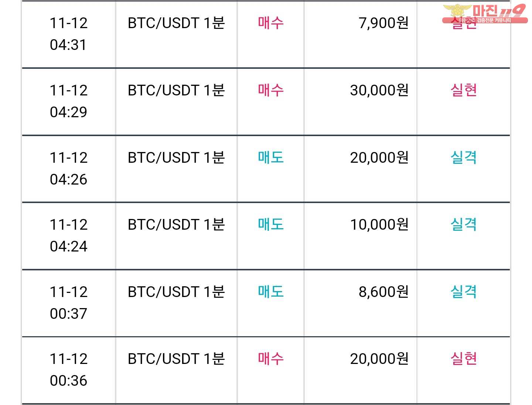532x405 pixels.
Task: Click 실격 result in the 00:37 row
Action: click(464, 292)
